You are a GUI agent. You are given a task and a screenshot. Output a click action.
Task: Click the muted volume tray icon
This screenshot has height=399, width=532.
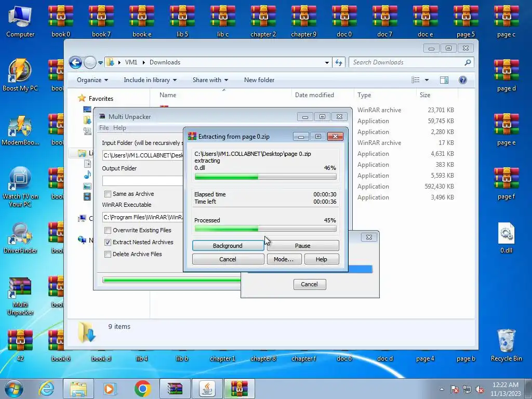tap(480, 389)
